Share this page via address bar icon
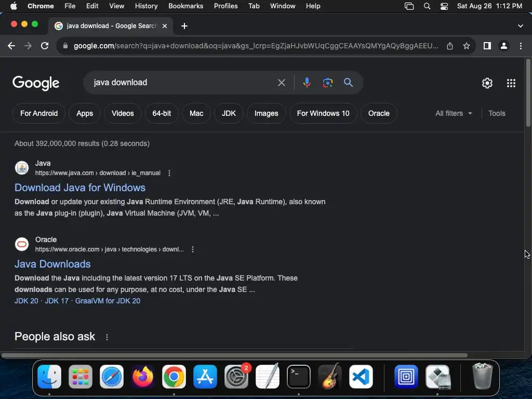Viewport: 532px width, 399px height. point(450,46)
